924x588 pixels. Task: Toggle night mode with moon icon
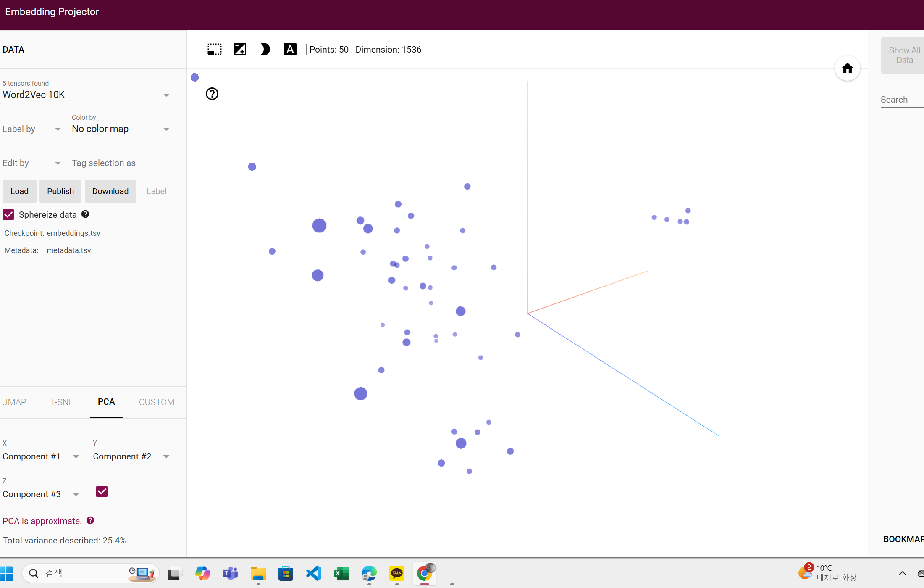(x=265, y=50)
